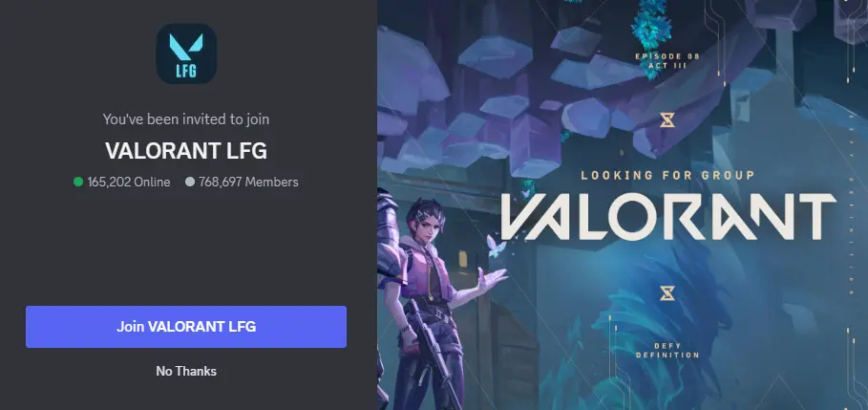Click the "You've been invited to join" text
Viewport: 868px width, 410px height.
coord(186,119)
